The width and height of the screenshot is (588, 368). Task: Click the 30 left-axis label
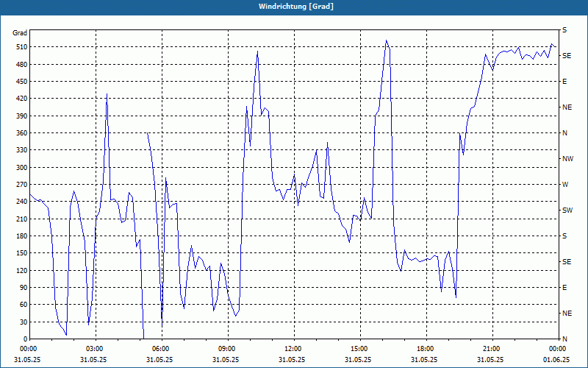(23, 322)
